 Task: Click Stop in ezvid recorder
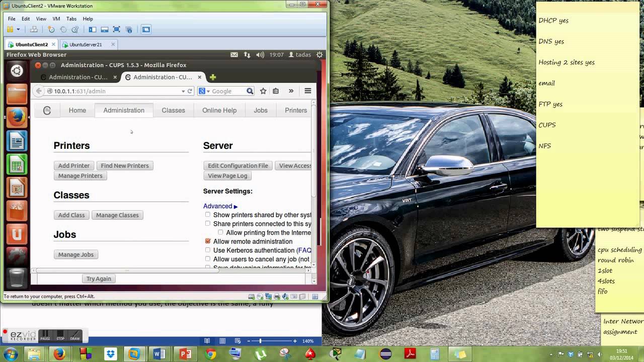[60, 335]
